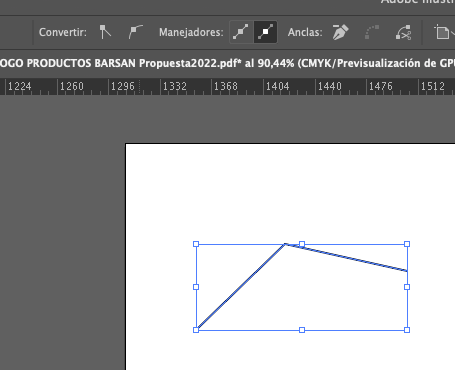Cut path at selected anchor points
Image resolution: width=455 pixels, height=370 pixels.
coord(403,32)
